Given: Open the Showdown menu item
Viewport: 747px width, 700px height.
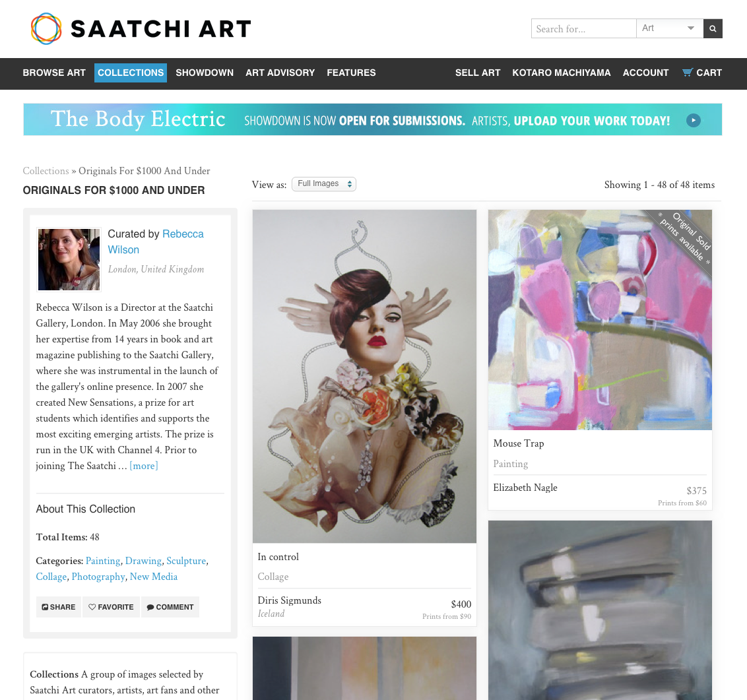Looking at the screenshot, I should (205, 73).
